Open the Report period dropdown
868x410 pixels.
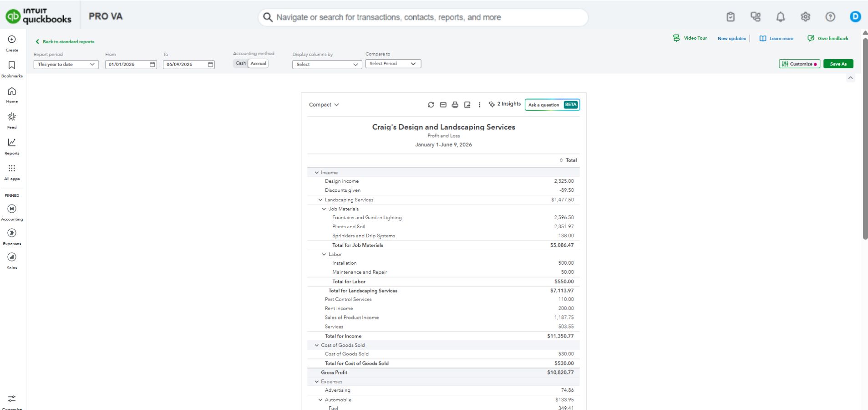[x=66, y=65]
